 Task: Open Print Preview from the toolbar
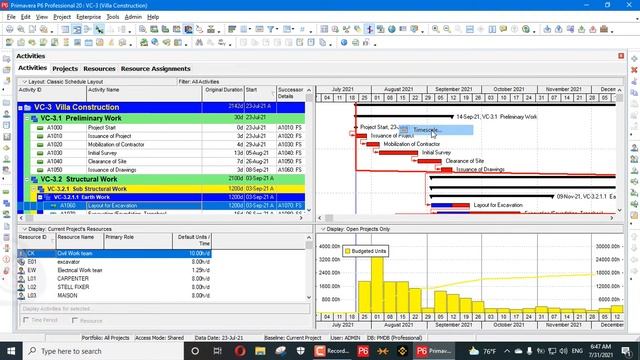(20, 29)
